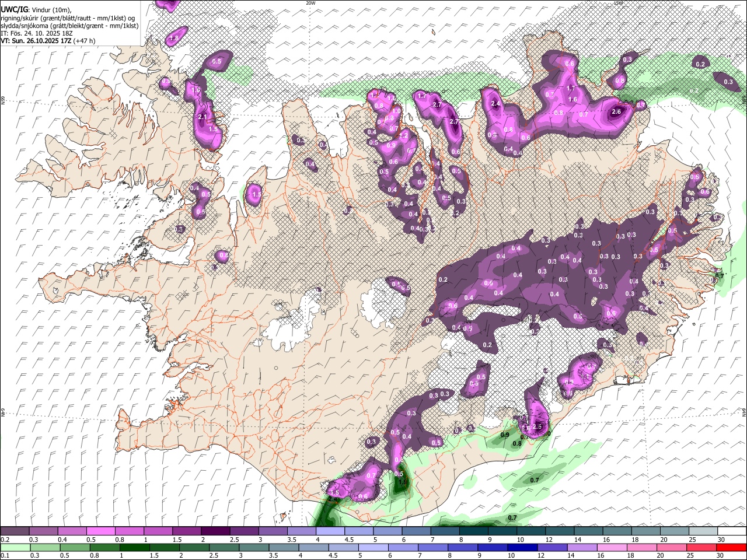Click the 2.4 snowfall value on the map
The image size is (747, 560).
[496, 104]
